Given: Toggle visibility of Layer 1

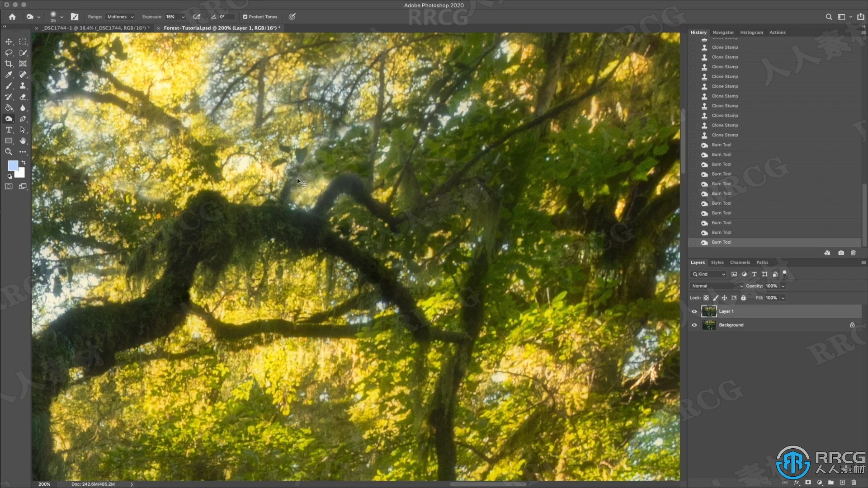Looking at the screenshot, I should 693,310.
